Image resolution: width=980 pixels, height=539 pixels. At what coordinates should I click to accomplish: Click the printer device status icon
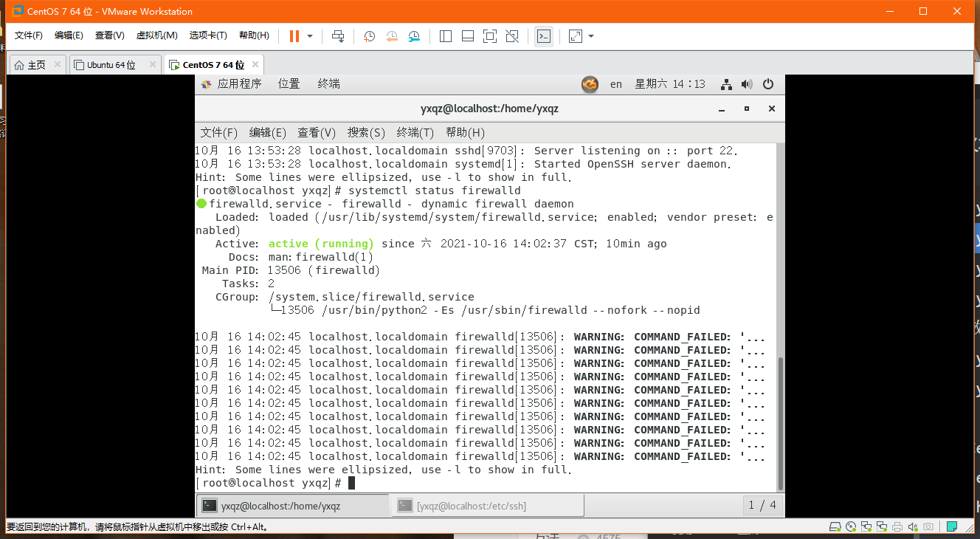tap(897, 527)
